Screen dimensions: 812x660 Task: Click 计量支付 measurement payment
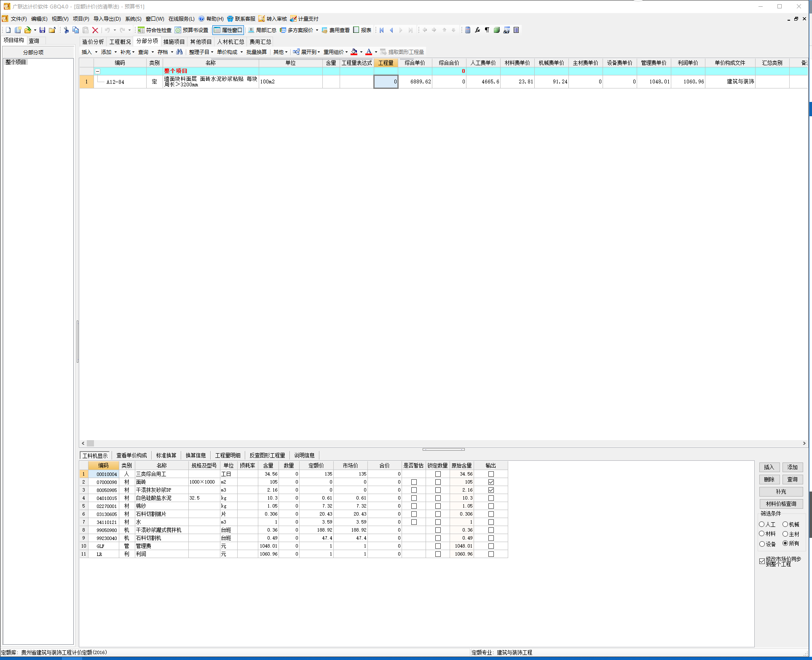pyautogui.click(x=304, y=19)
